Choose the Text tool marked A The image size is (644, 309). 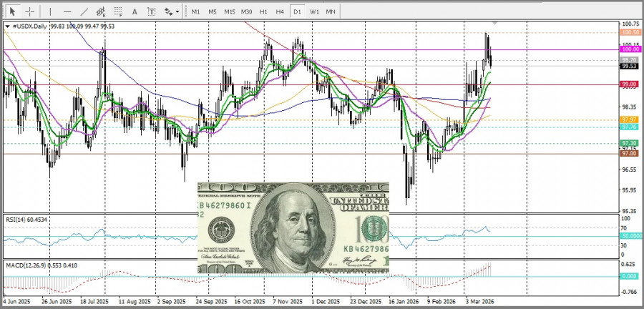click(135, 11)
